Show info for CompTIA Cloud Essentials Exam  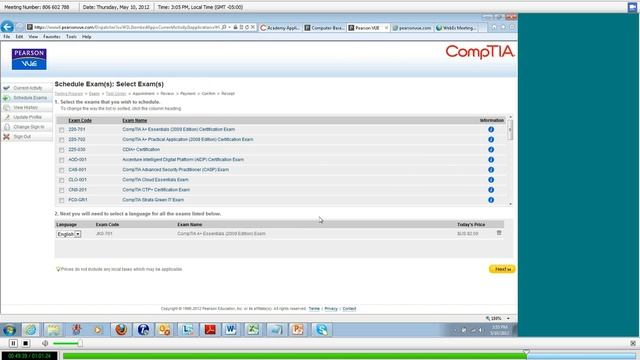[491, 180]
